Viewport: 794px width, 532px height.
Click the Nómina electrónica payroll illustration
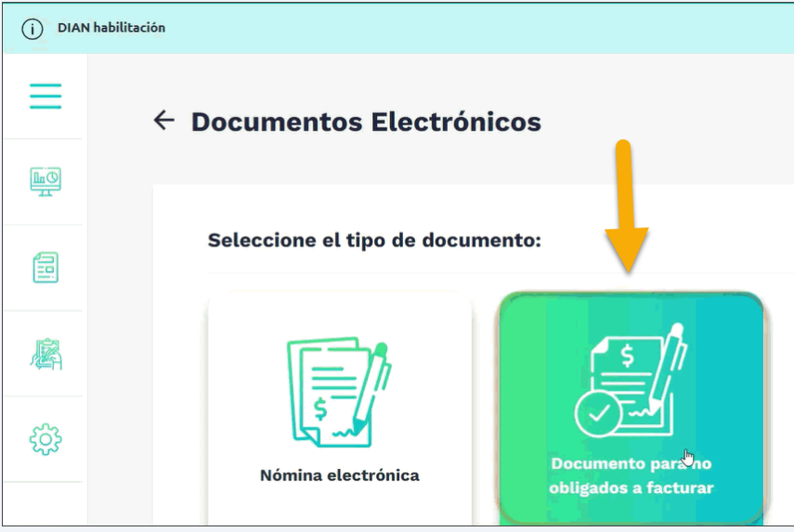click(339, 393)
